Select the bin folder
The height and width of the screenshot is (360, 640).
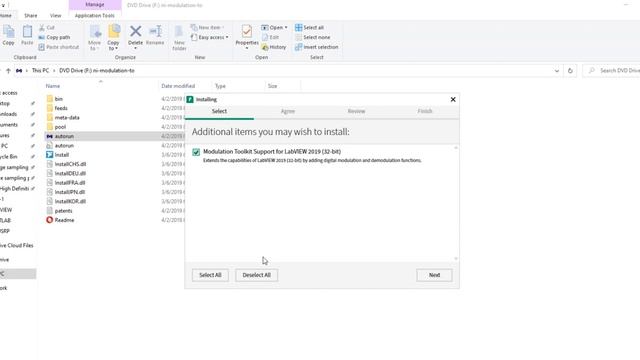pos(54,99)
